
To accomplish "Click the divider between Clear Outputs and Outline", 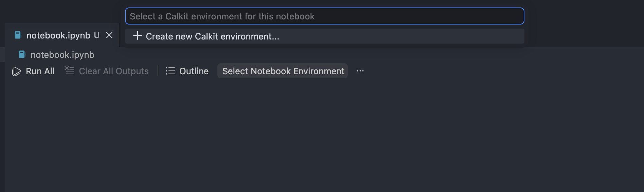I will (x=158, y=71).
